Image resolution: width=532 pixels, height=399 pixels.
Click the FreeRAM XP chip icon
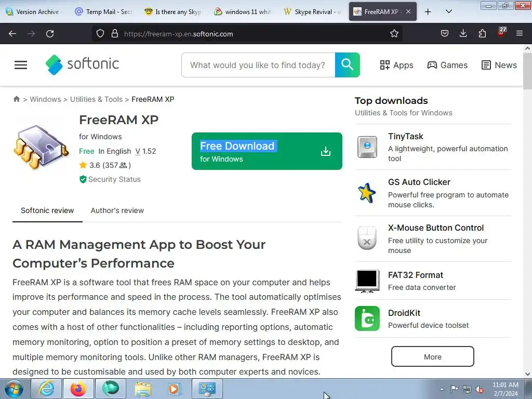pyautogui.click(x=41, y=147)
